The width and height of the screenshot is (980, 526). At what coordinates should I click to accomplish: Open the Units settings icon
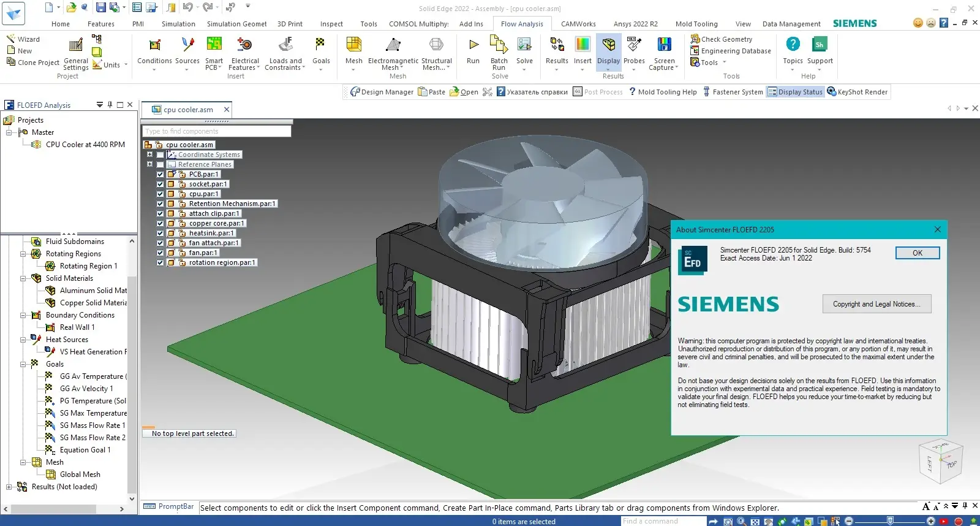point(97,64)
